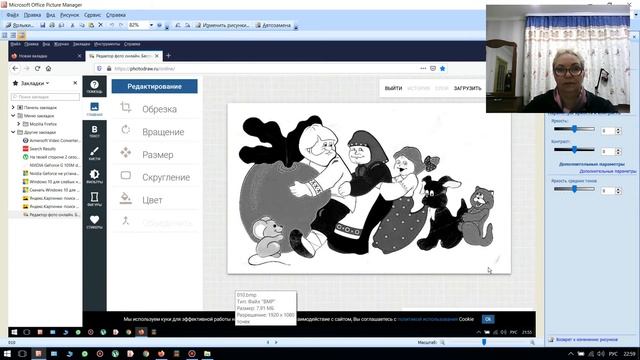Image resolution: width=640 pixels, height=360 pixels.
Task: Open Firefox from the Windows taskbar
Action: [x=162, y=353]
